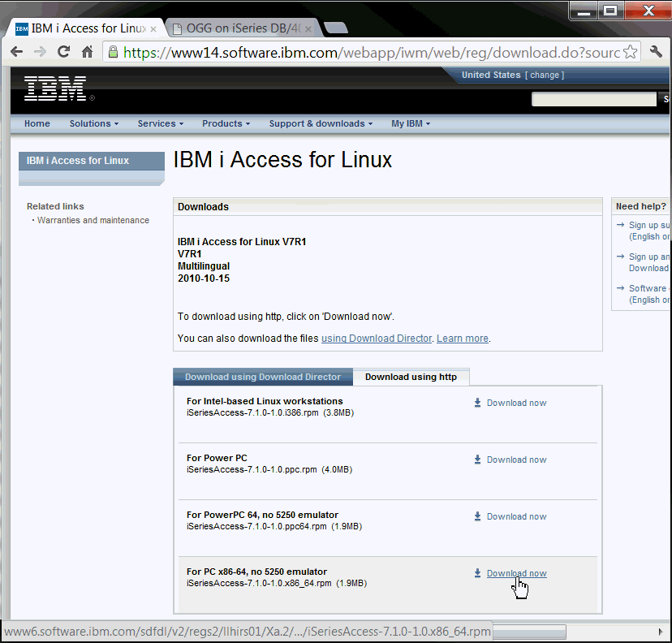Download now for Power PC rpm

tap(516, 460)
